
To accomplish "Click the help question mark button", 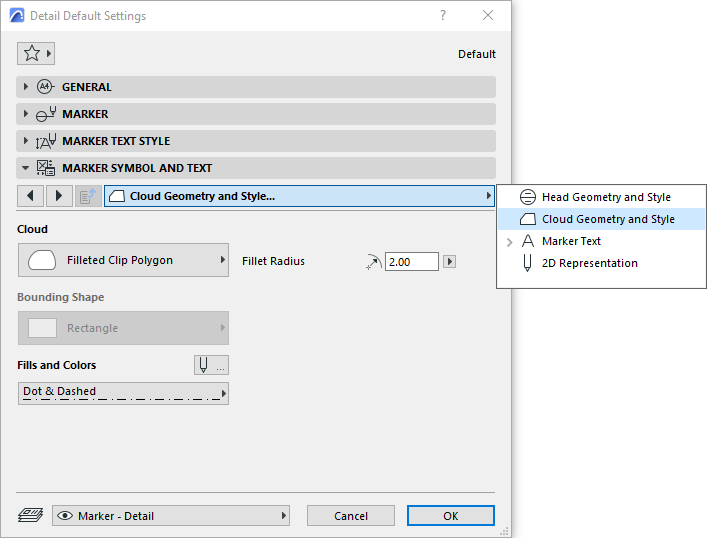I will point(443,16).
